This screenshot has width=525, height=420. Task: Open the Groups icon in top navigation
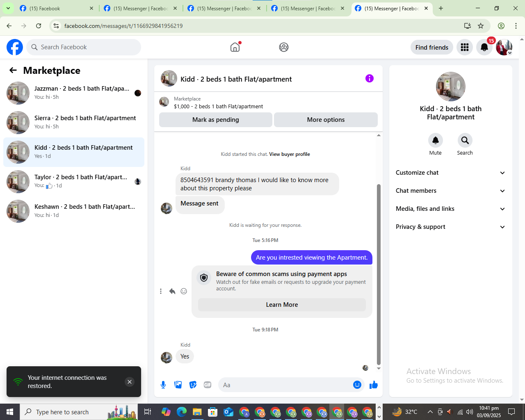tap(284, 47)
